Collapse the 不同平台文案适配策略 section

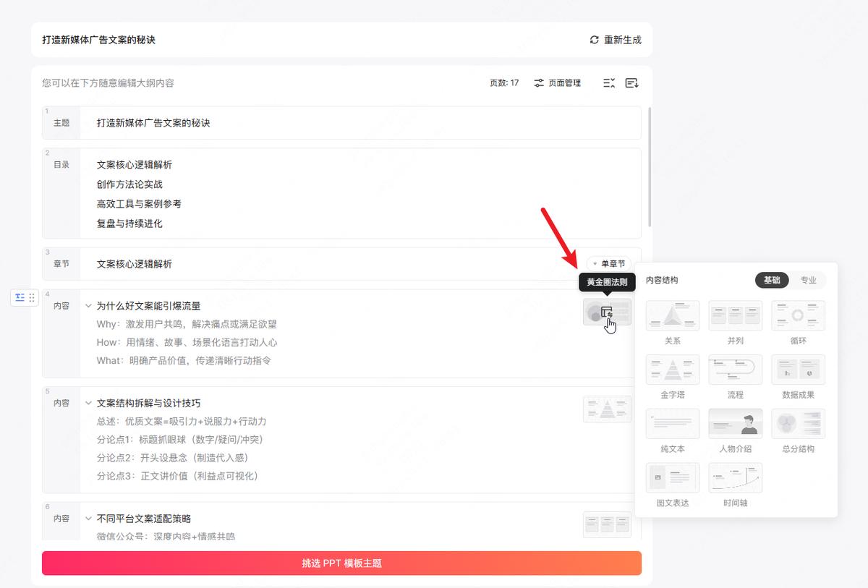[x=88, y=519]
